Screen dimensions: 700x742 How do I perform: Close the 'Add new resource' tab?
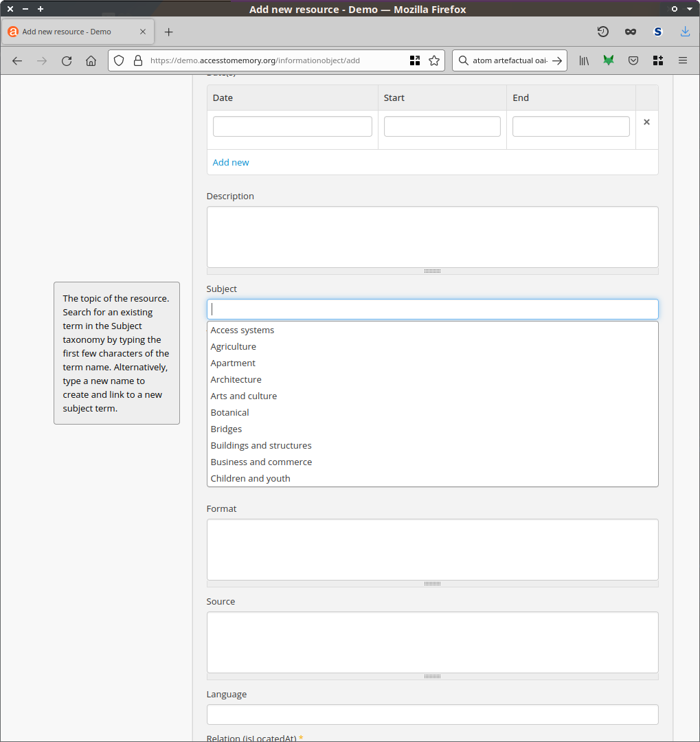click(143, 32)
